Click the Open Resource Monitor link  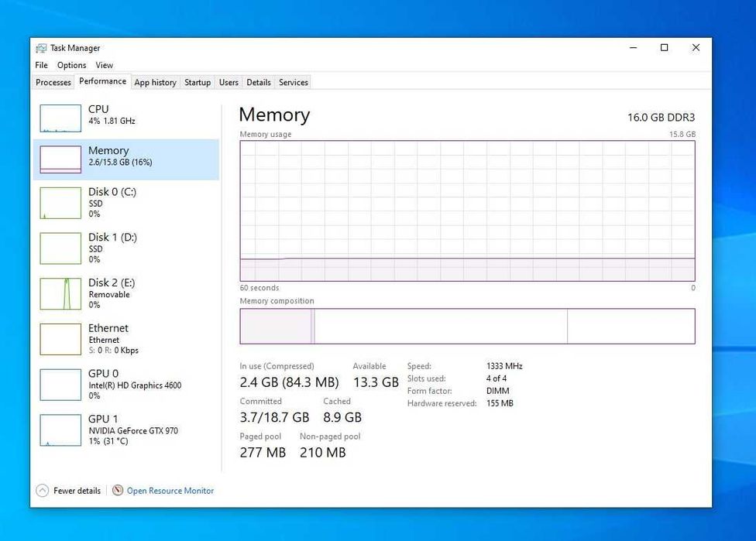(x=170, y=491)
